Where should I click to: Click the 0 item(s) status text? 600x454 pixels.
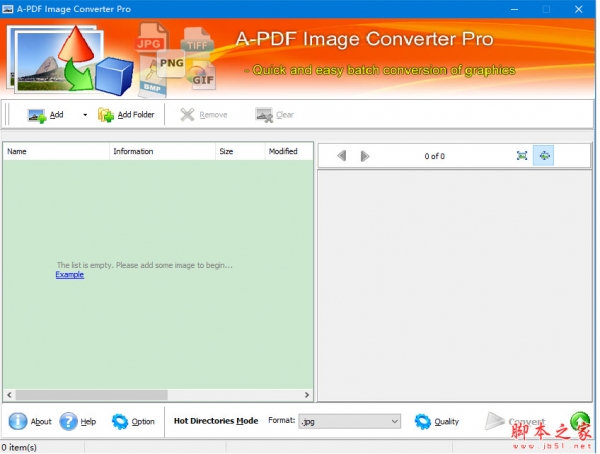19,447
